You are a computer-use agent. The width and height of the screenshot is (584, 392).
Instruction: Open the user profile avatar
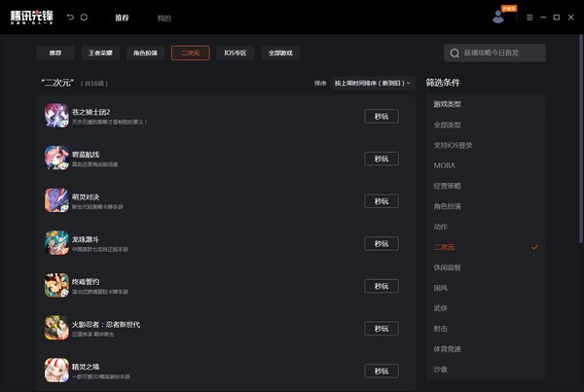[x=498, y=17]
